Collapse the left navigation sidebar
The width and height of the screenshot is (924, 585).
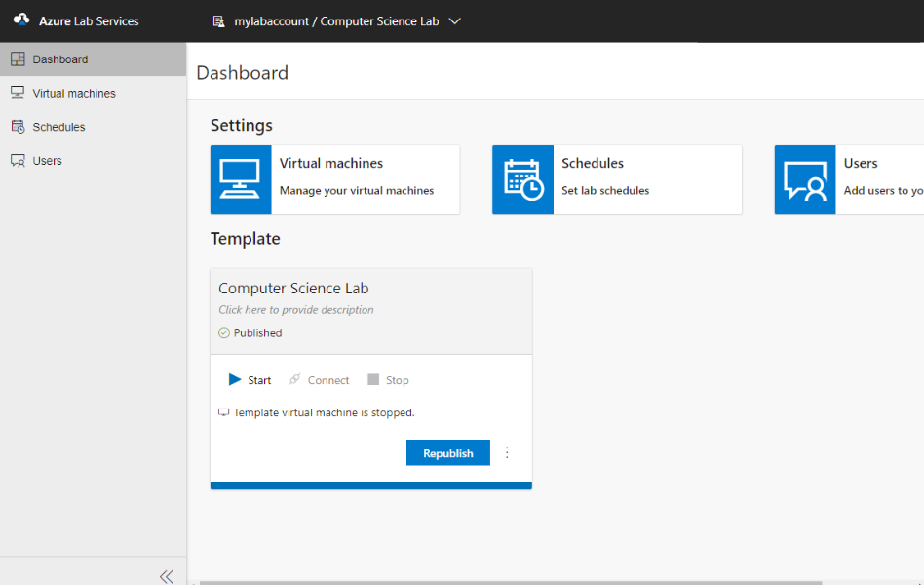pos(167,576)
